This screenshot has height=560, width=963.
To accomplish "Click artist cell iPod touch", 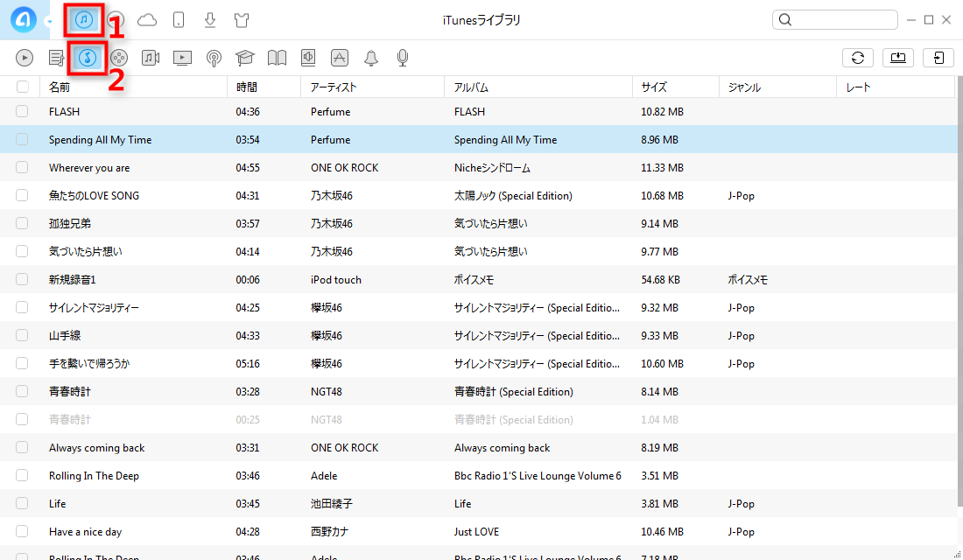I will click(336, 279).
